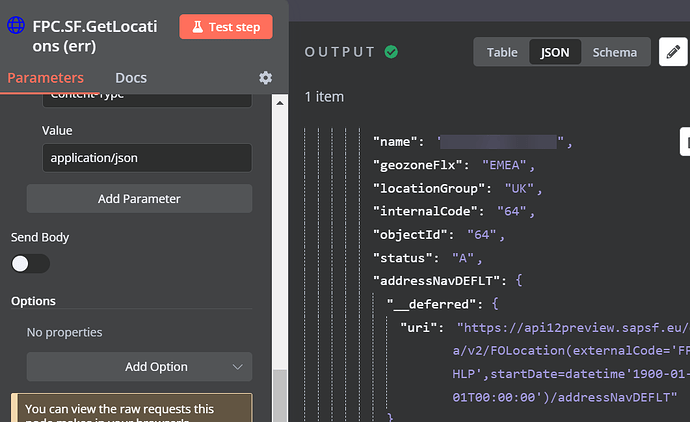The image size is (690, 422).
Task: Click the scrollbar up arrow in parameters panel
Action: click(280, 103)
